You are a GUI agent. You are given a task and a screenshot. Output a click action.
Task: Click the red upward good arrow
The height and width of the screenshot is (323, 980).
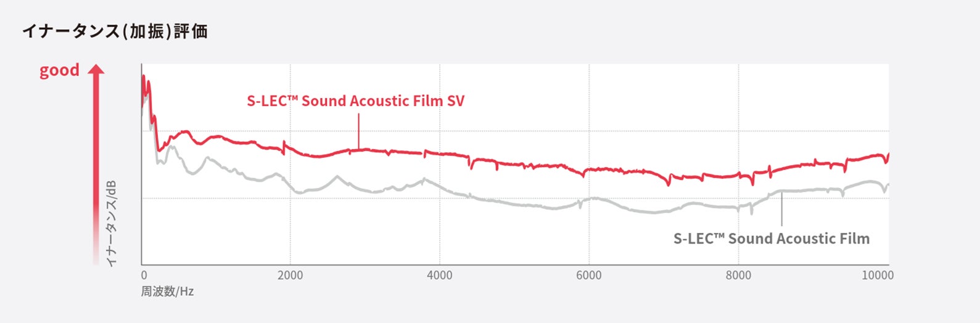96,160
